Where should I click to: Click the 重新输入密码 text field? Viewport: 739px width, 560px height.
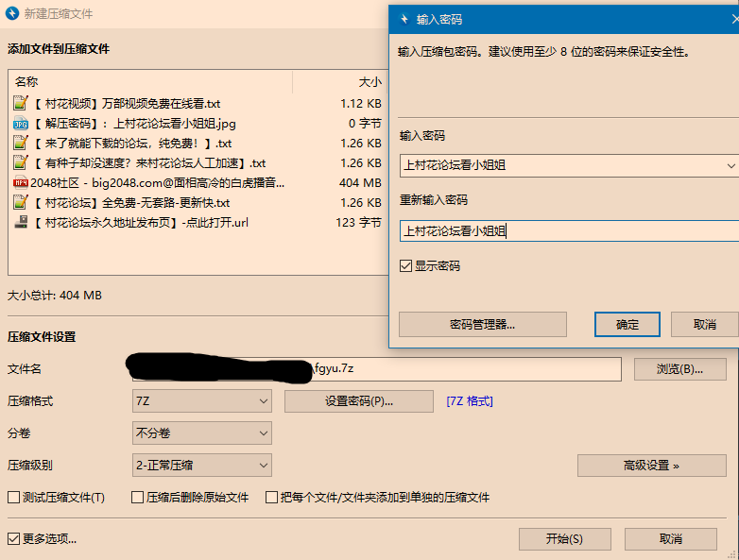point(569,230)
